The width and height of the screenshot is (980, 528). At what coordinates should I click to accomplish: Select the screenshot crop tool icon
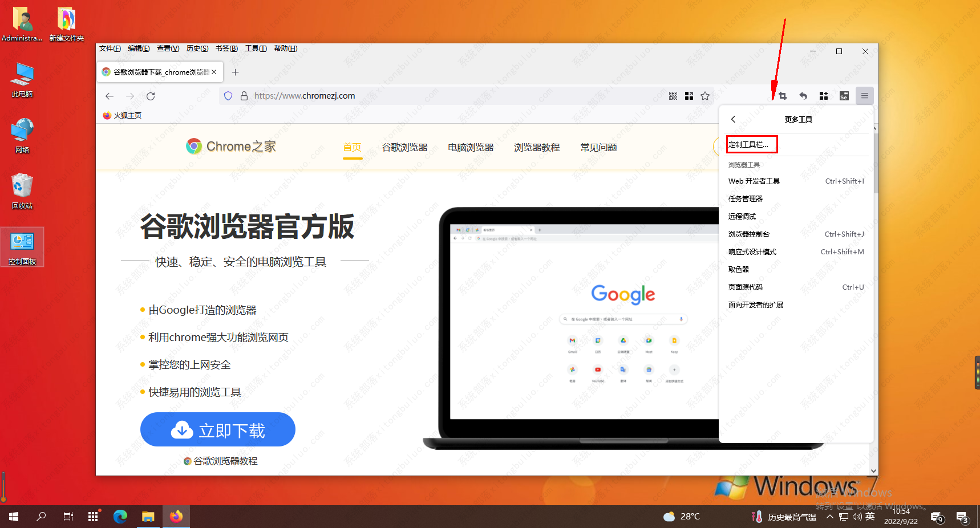pyautogui.click(x=783, y=96)
